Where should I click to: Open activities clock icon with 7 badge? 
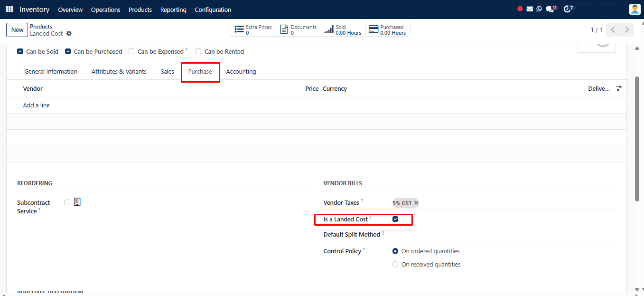(568, 9)
